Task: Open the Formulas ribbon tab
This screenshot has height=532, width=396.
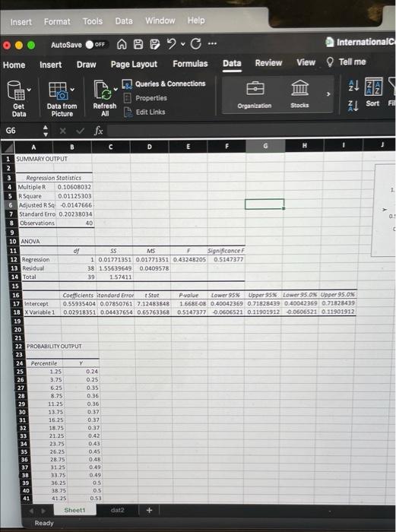Action: click(x=190, y=63)
